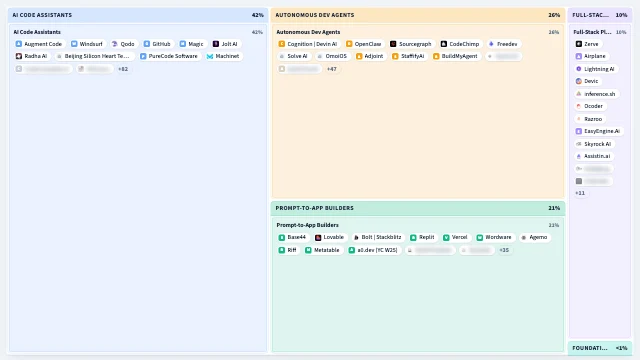640x360 pixels.
Task: Click the BuildMyAgent logo icon
Action: pyautogui.click(x=436, y=56)
